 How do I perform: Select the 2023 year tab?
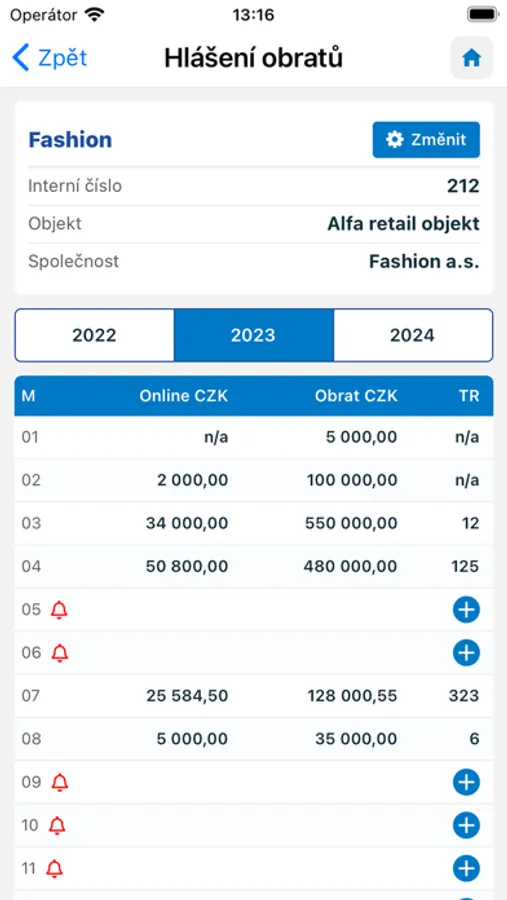pos(253,335)
